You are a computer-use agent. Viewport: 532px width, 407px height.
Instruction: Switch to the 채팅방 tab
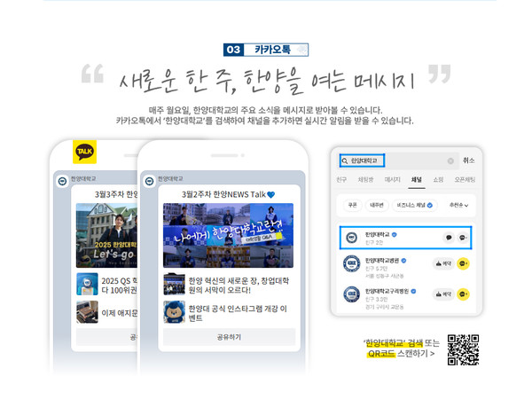(x=365, y=179)
